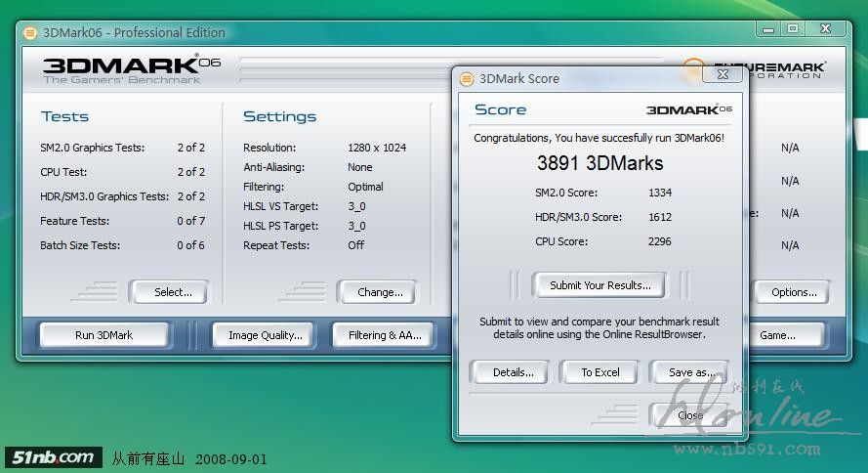Launch the Game mode button

[779, 335]
